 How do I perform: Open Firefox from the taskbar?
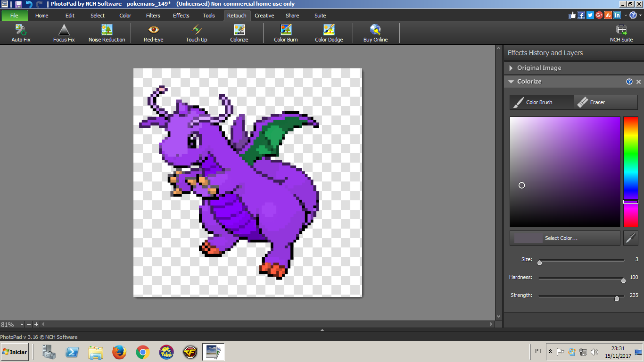[x=120, y=352]
